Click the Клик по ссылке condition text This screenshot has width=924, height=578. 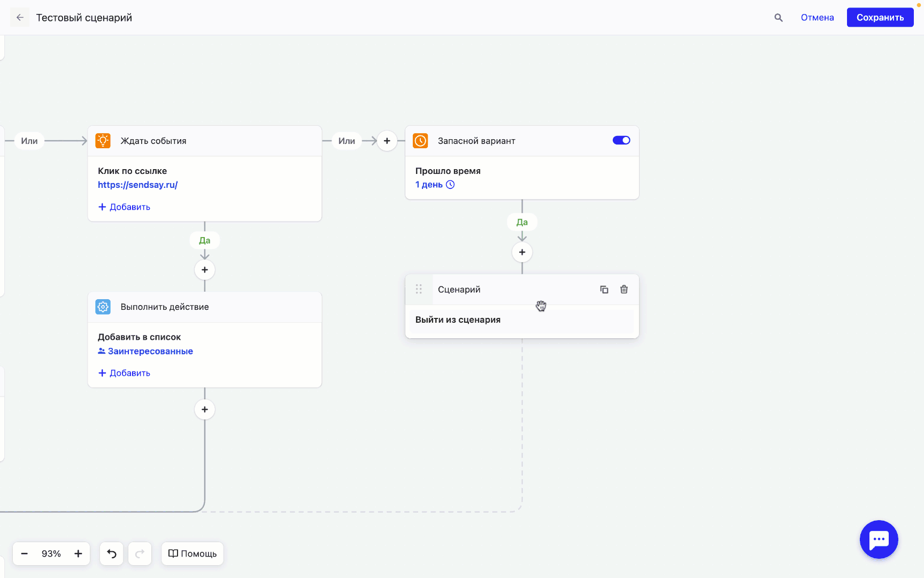click(x=132, y=171)
